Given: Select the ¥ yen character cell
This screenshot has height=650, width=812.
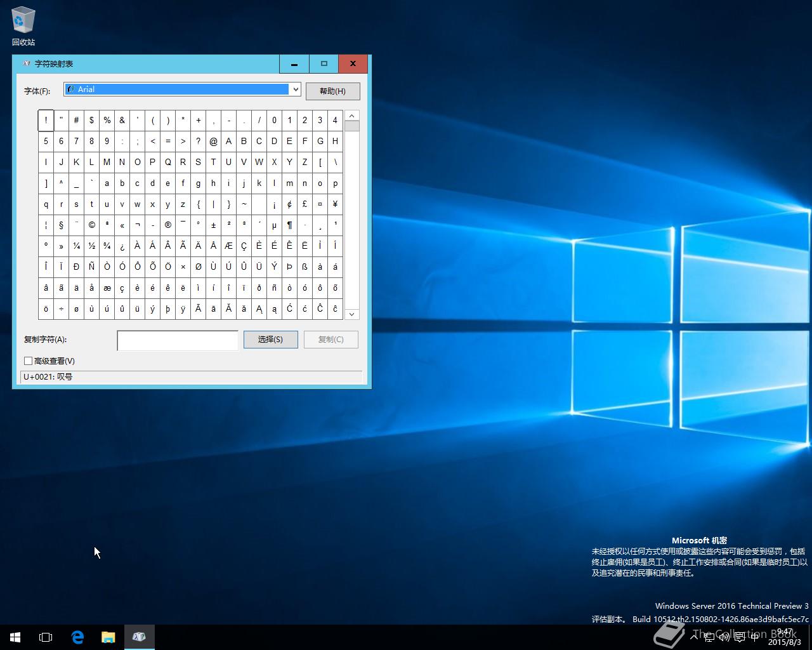Looking at the screenshot, I should pyautogui.click(x=335, y=204).
